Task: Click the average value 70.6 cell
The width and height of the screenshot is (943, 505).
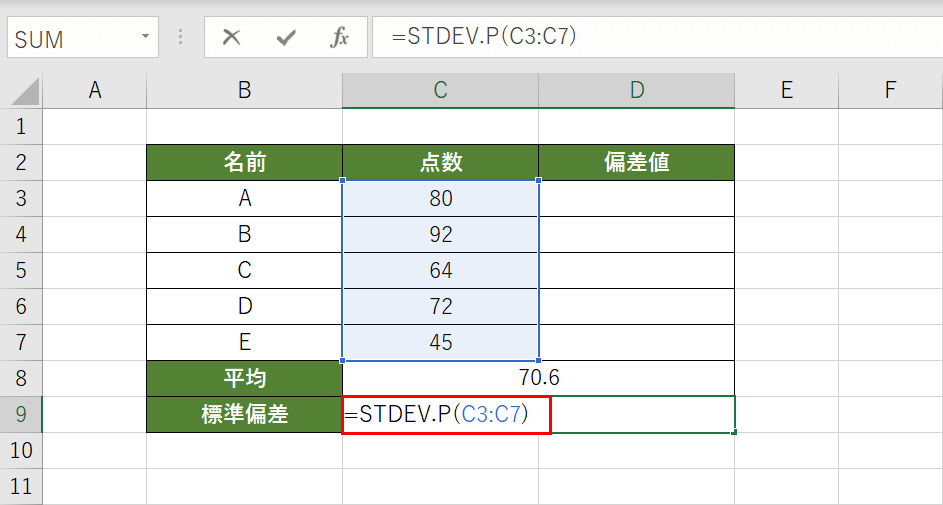Action: pyautogui.click(x=538, y=378)
